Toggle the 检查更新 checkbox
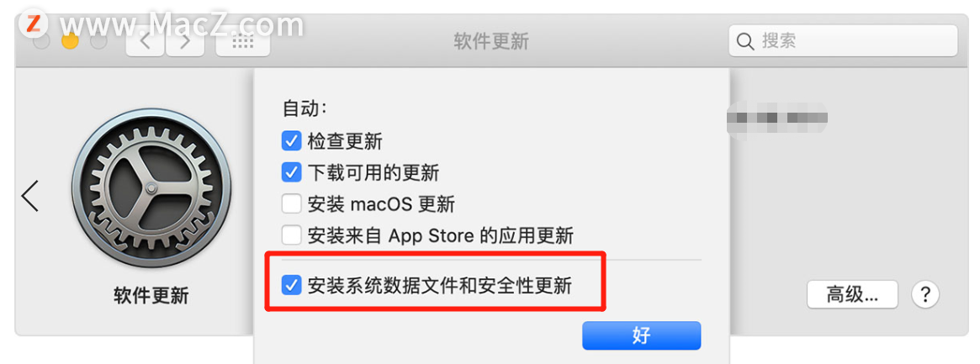 291,140
